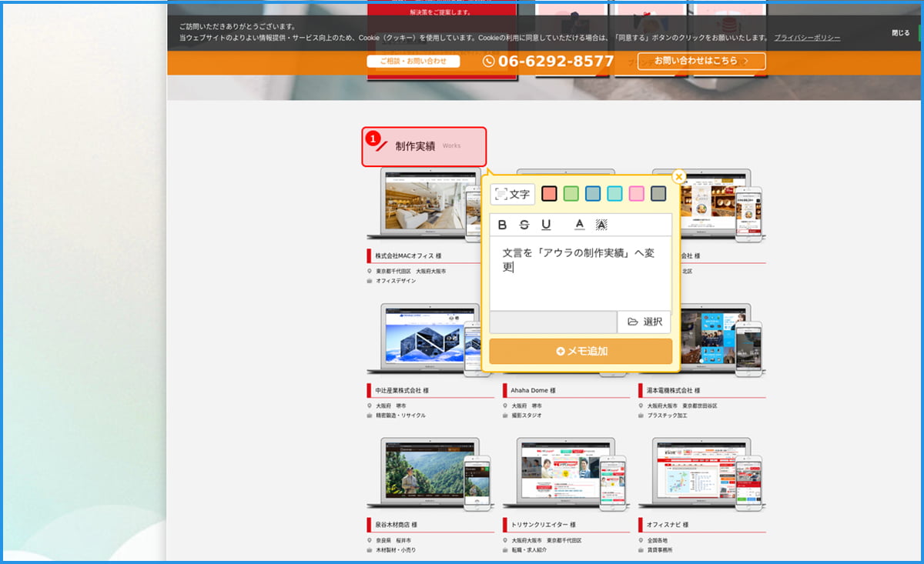Apply strikethrough formatting to memo text
The width and height of the screenshot is (924, 564).
pyautogui.click(x=524, y=225)
